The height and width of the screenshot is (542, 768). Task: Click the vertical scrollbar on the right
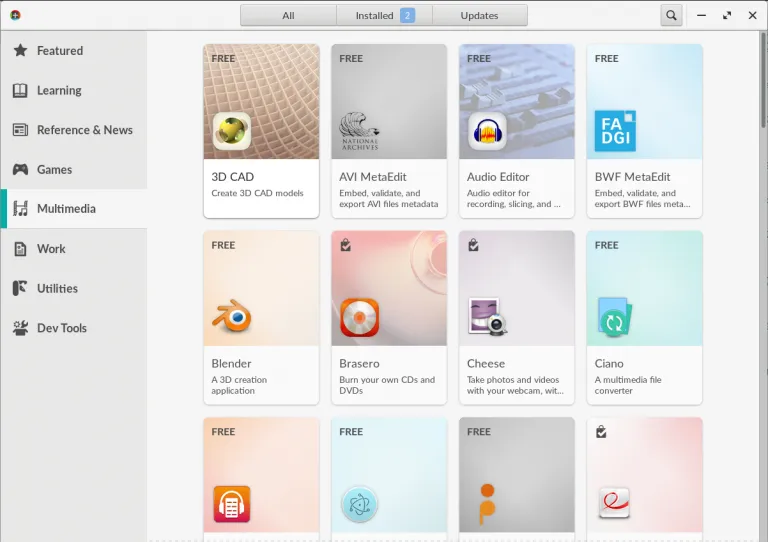(x=763, y=78)
